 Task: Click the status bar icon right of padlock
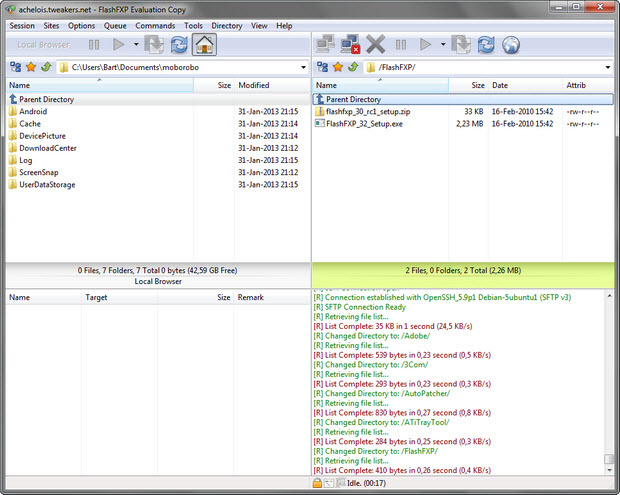coord(328,483)
